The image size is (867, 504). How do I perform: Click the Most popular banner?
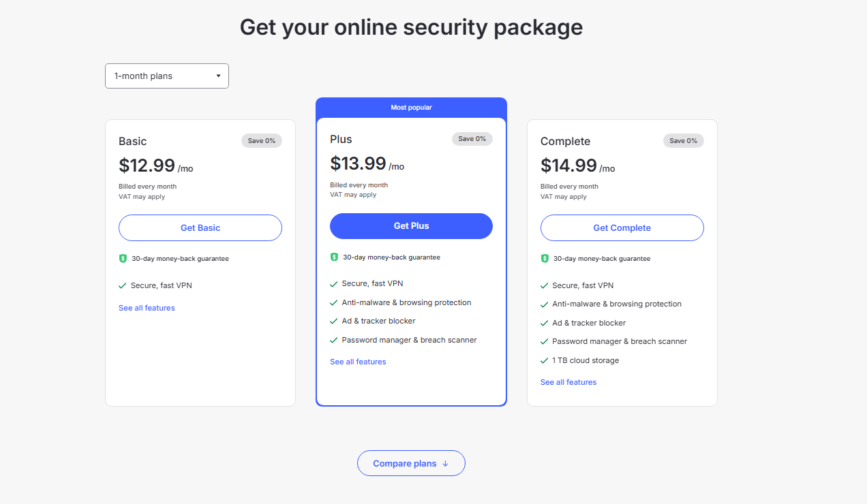(x=411, y=108)
